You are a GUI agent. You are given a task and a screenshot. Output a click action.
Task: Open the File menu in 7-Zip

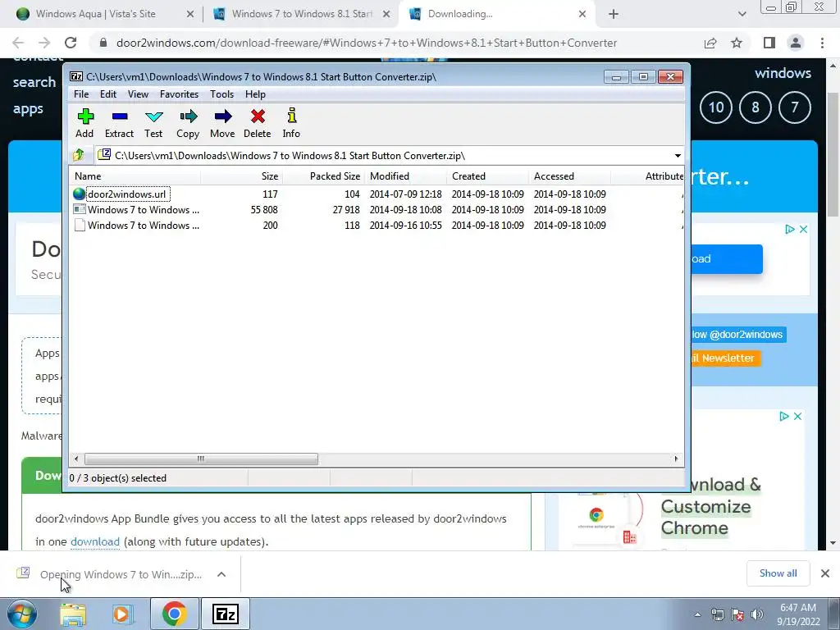(81, 94)
